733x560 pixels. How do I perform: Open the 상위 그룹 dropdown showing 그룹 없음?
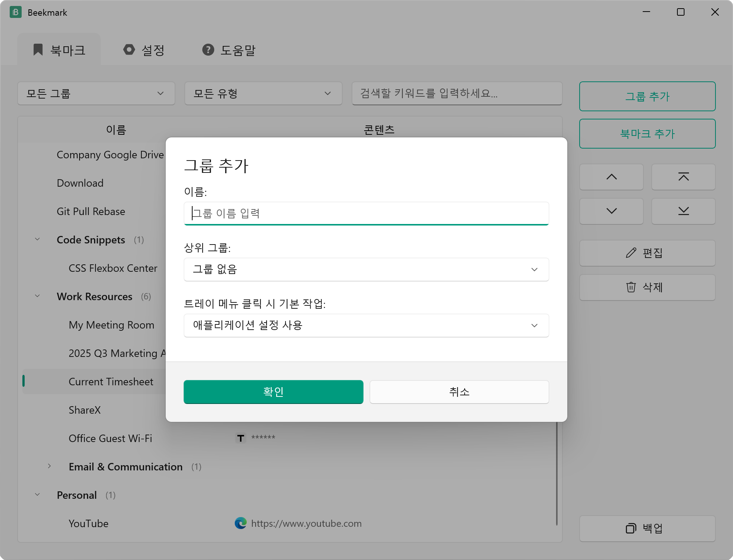point(366,270)
